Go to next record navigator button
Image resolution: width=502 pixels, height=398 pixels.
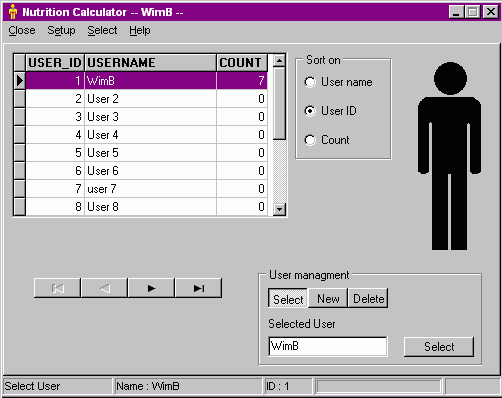coord(151,288)
